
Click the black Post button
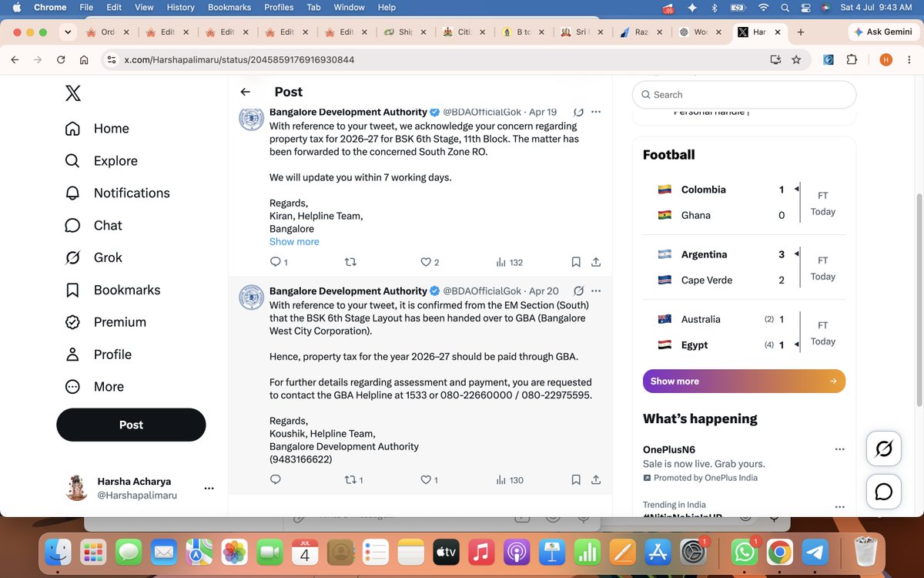[x=131, y=425]
